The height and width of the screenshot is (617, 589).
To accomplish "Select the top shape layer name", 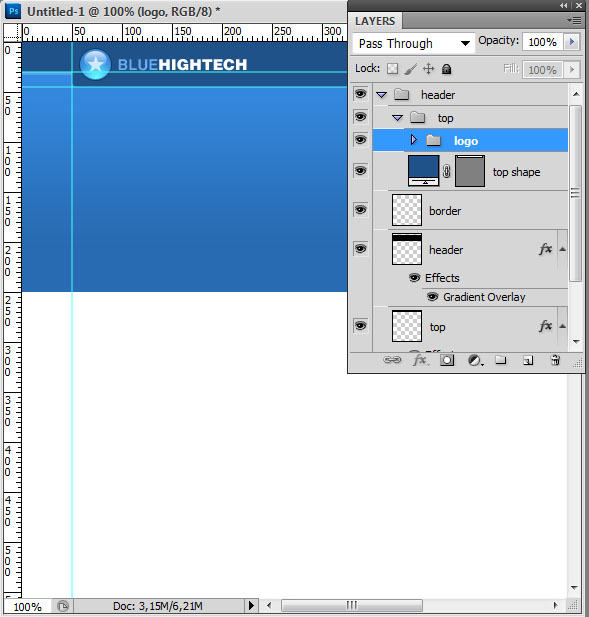I will [516, 172].
